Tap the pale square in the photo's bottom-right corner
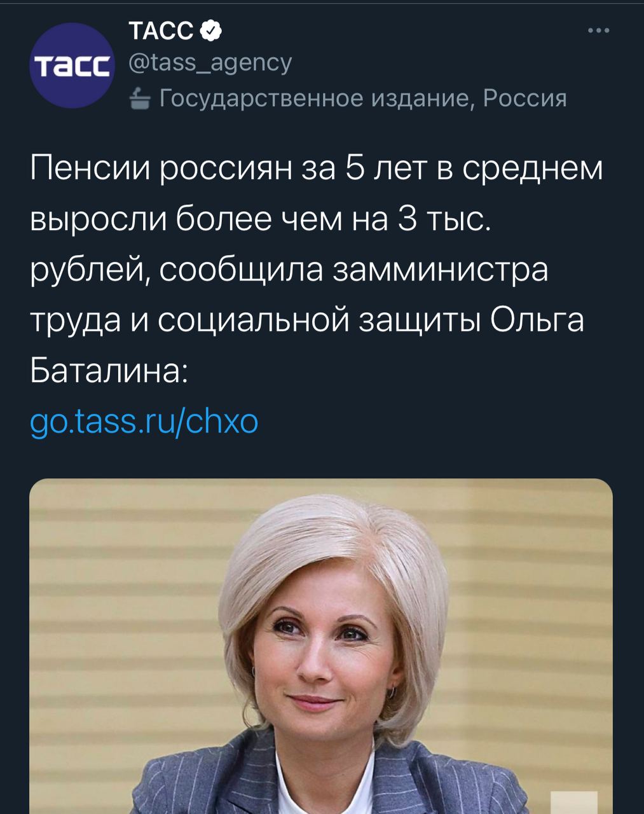Image resolution: width=644 pixels, height=814 pixels. pyautogui.click(x=573, y=802)
